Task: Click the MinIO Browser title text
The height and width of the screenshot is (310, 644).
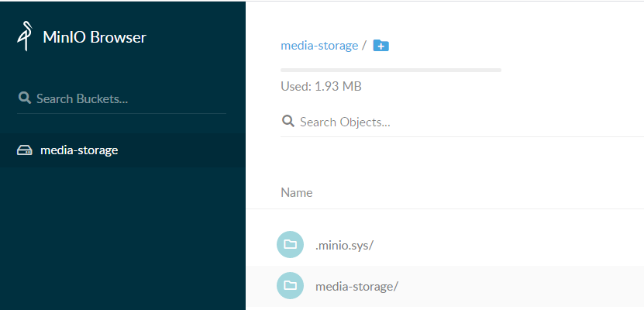Action: 95,37
